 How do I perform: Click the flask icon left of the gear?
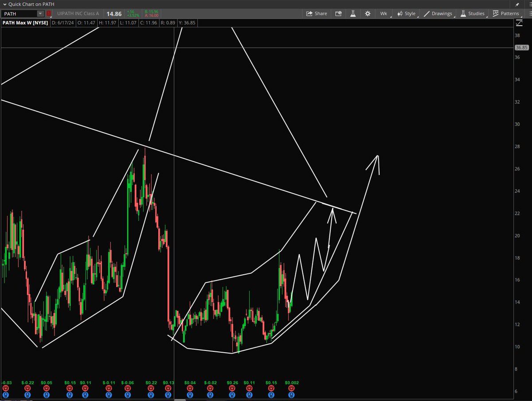(x=353, y=13)
